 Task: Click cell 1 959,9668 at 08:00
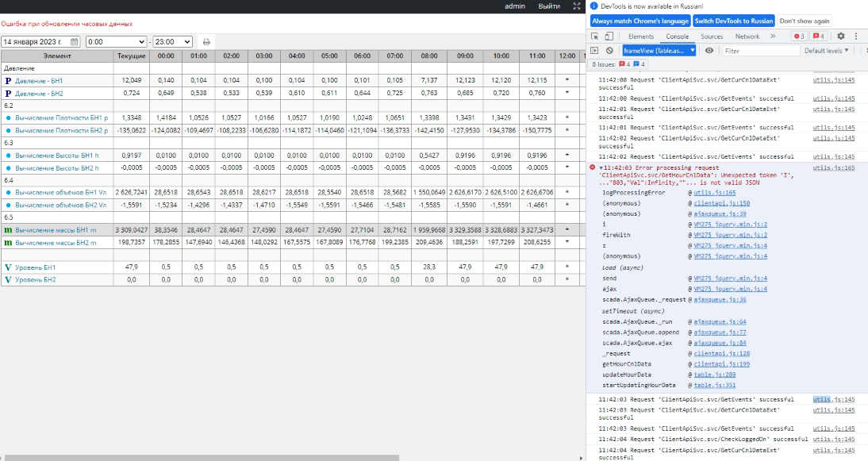click(x=429, y=229)
